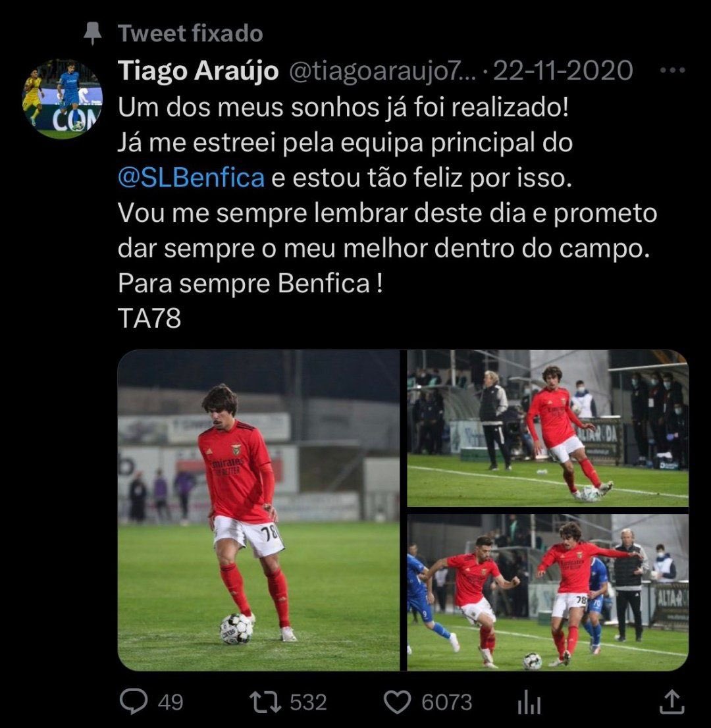The width and height of the screenshot is (711, 728).
Task: Click the 49 replies count
Action: tap(171, 702)
